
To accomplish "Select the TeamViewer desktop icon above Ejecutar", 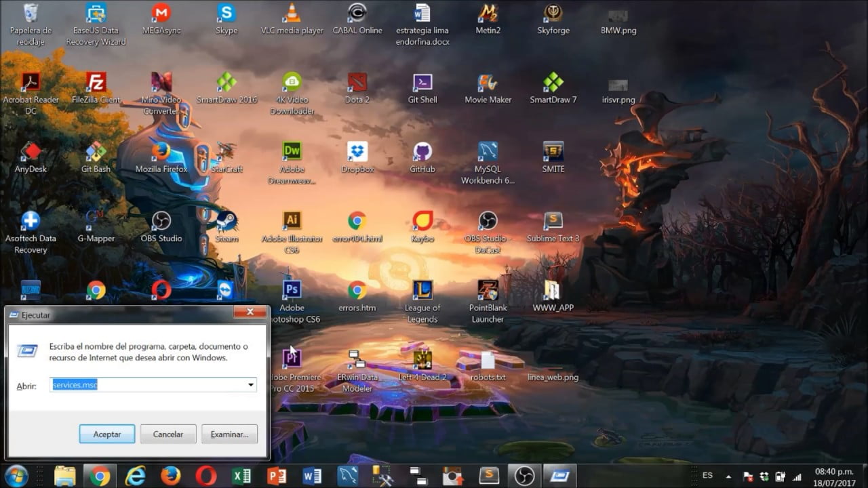I will [225, 291].
